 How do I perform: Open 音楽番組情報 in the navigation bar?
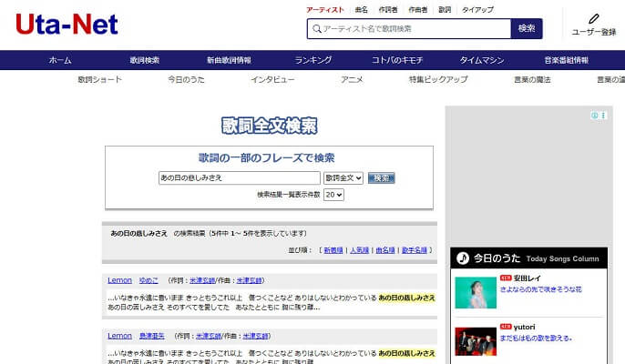coord(567,60)
